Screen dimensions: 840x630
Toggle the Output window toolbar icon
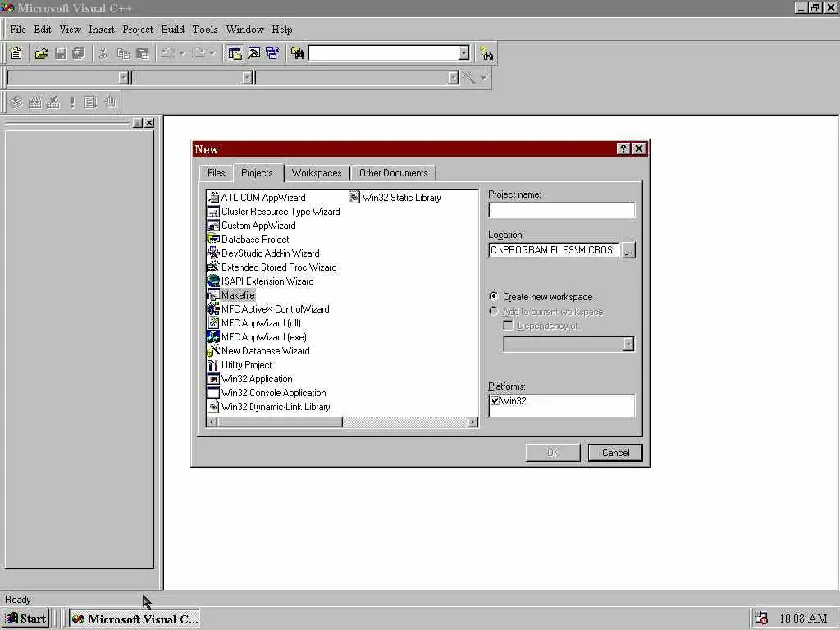click(x=254, y=53)
